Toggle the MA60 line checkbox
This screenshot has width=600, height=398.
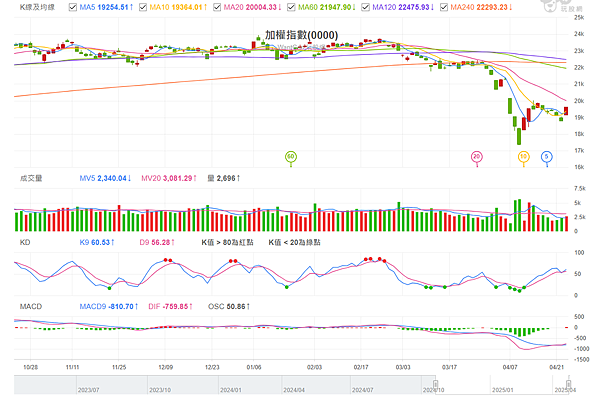291,7
